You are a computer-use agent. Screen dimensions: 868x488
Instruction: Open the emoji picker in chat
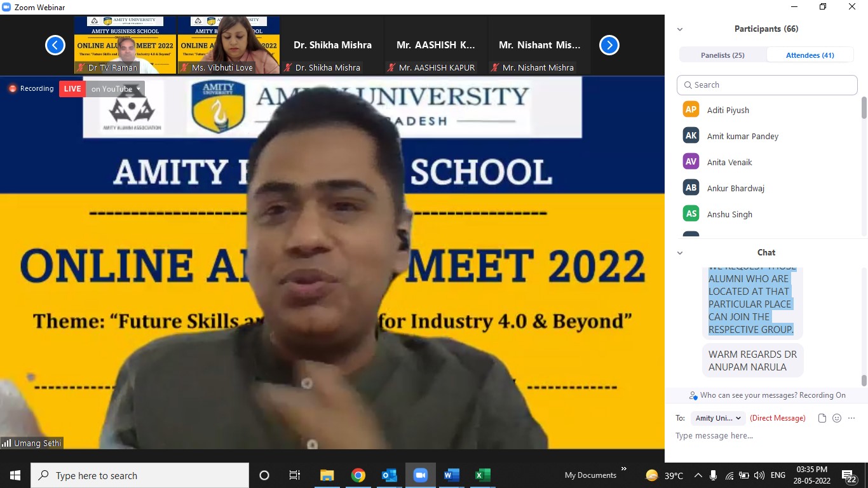pos(837,418)
